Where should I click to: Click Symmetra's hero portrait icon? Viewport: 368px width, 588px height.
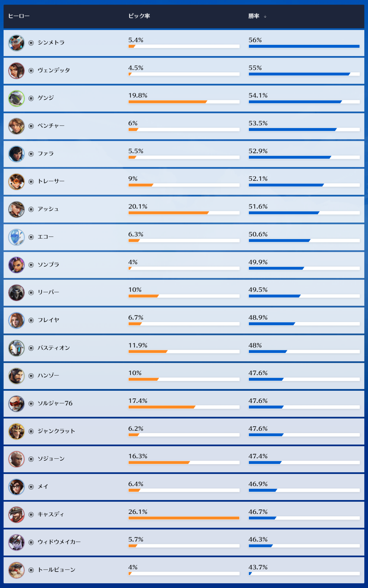tap(16, 43)
